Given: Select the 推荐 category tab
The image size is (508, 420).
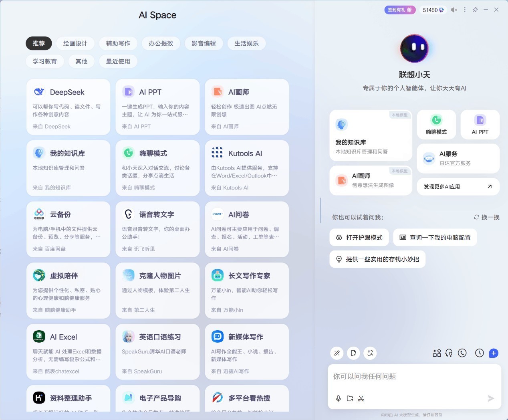Looking at the screenshot, I should pyautogui.click(x=39, y=43).
